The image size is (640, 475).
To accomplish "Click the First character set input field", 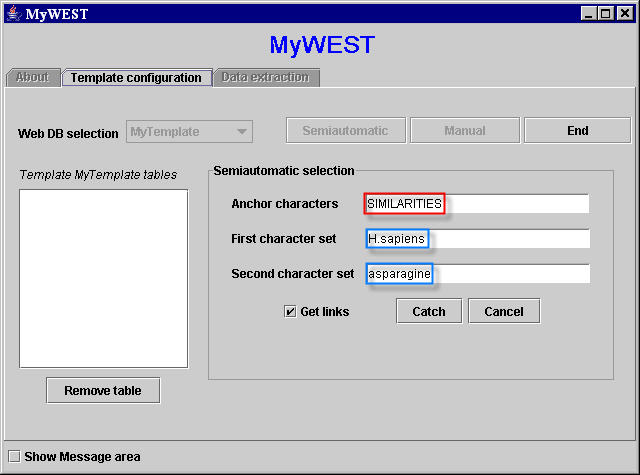I will coord(478,239).
